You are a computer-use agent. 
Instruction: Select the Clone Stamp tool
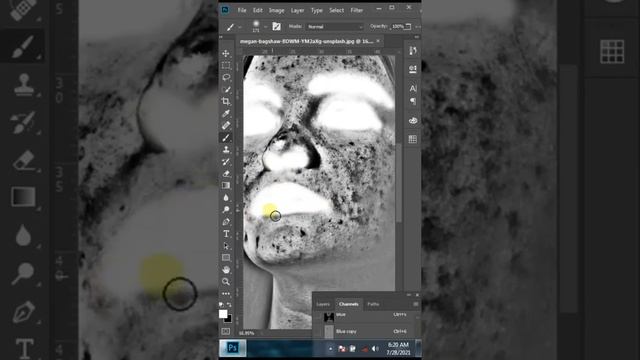226,149
